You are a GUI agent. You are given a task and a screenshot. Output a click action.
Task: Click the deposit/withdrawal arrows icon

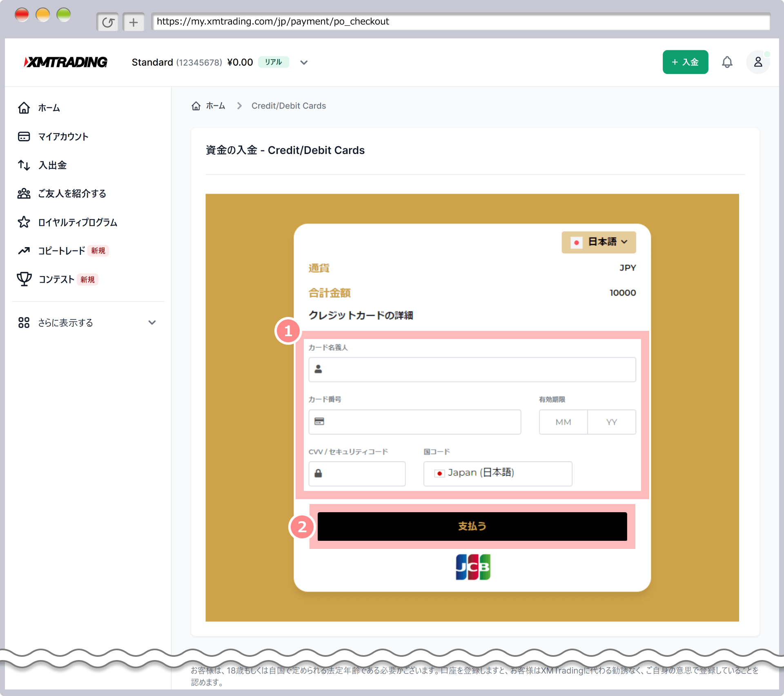pos(24,165)
